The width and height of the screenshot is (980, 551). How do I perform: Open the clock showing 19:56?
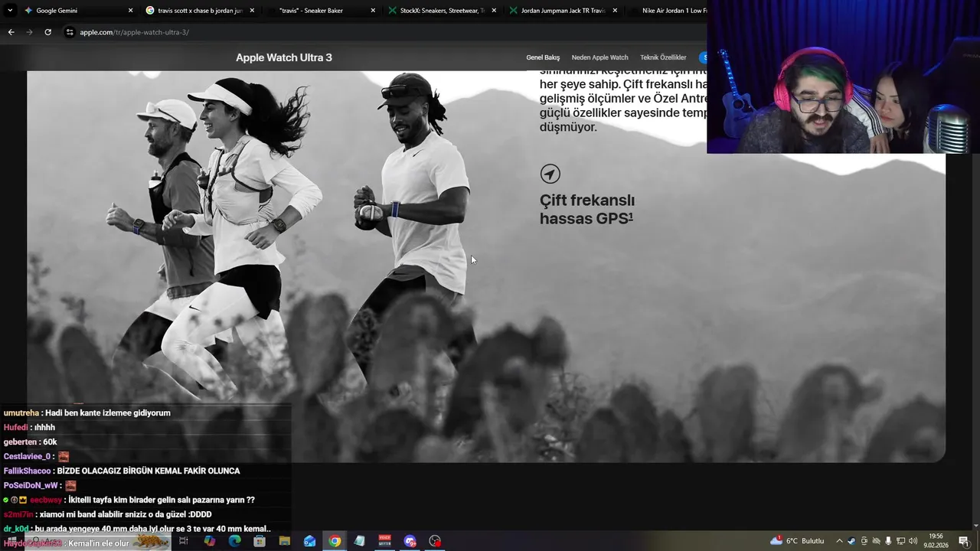click(x=936, y=541)
